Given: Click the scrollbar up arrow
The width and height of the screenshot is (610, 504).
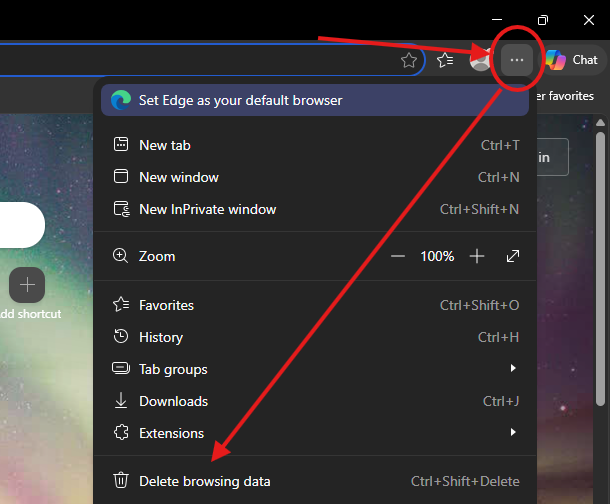Looking at the screenshot, I should coord(600,123).
